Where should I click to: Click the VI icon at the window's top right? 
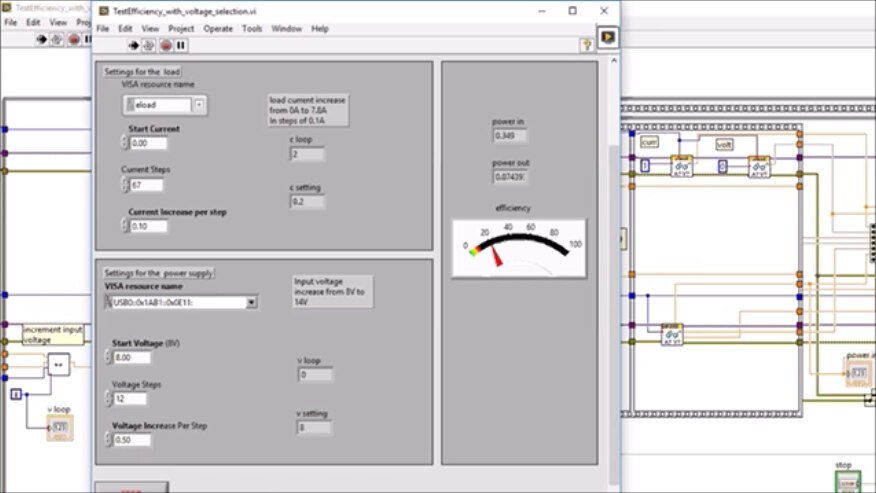(608, 37)
